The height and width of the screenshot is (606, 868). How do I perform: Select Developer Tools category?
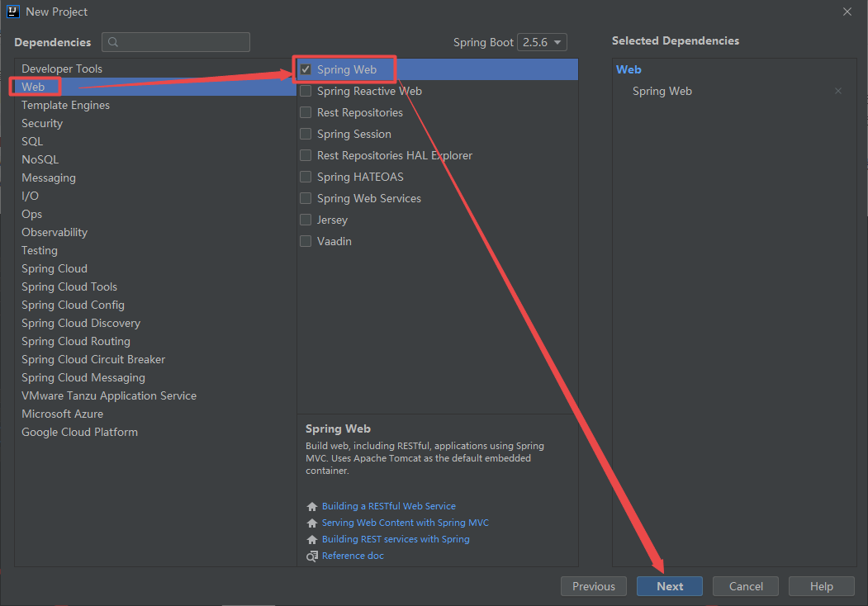point(155,69)
